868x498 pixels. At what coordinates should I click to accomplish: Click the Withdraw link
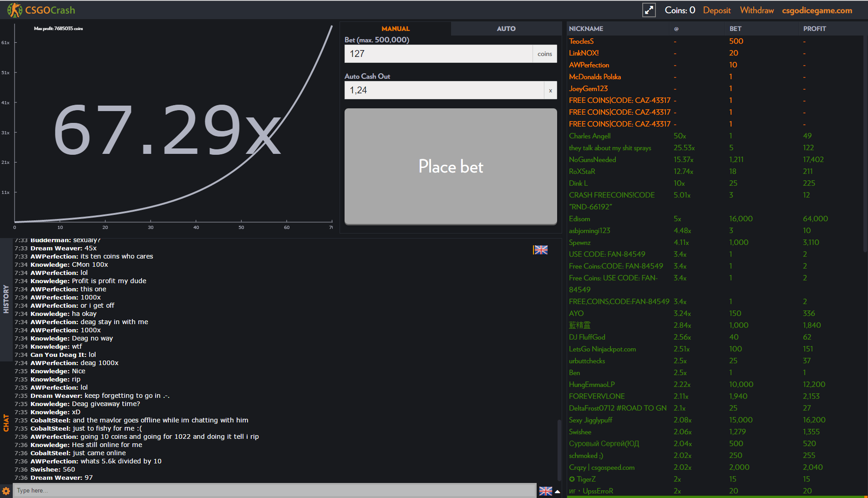tap(756, 10)
